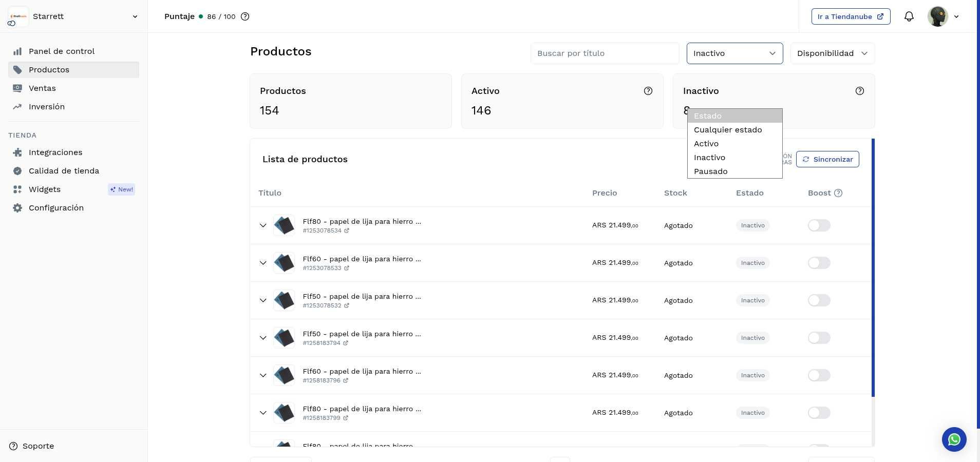Click Ir a Tiendanube button
980x462 pixels.
850,16
